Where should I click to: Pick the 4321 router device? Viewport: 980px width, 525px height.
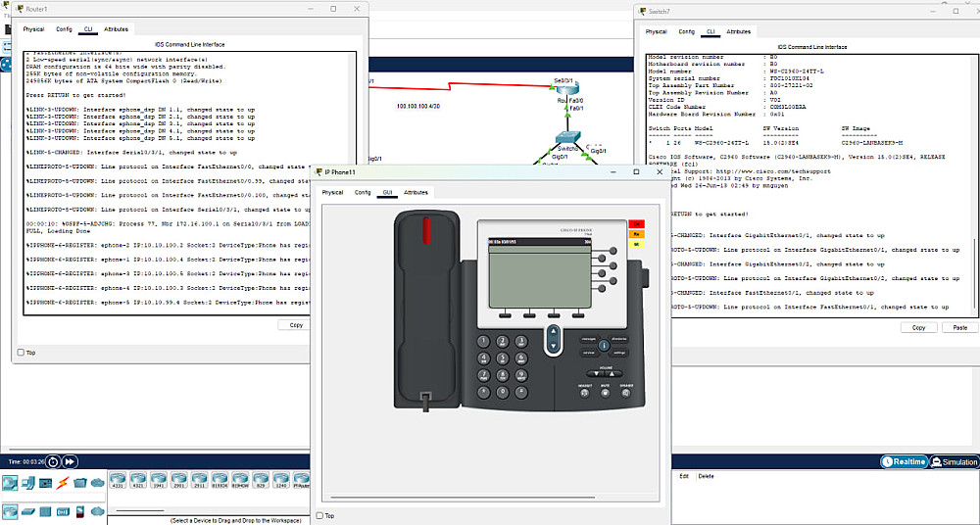click(x=138, y=480)
